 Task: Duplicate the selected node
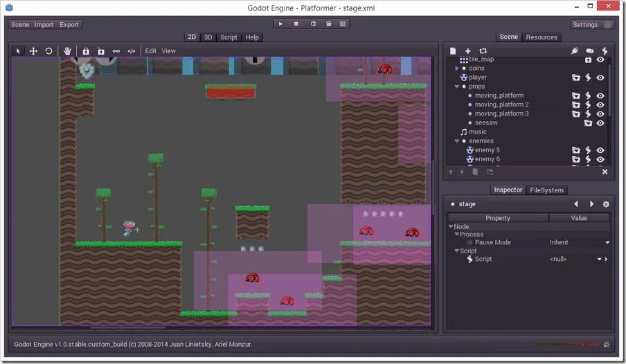(x=475, y=172)
